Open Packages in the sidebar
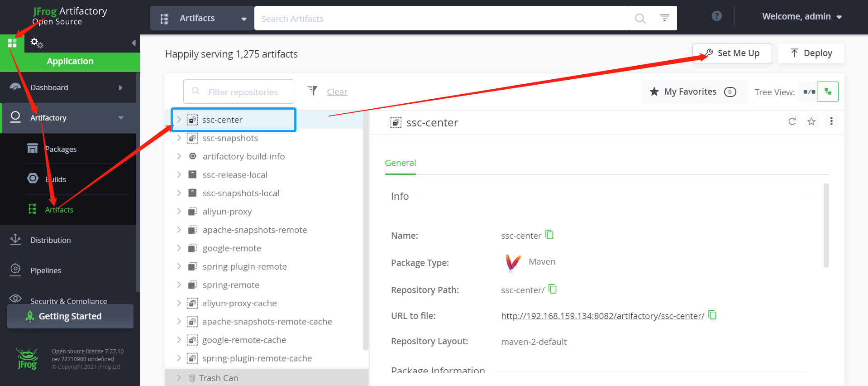The width and height of the screenshot is (868, 386). (x=61, y=149)
